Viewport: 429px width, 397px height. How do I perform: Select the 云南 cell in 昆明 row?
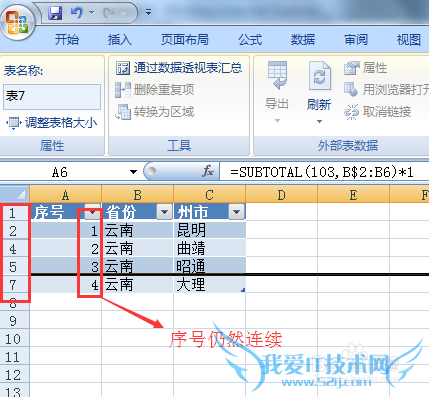137,230
